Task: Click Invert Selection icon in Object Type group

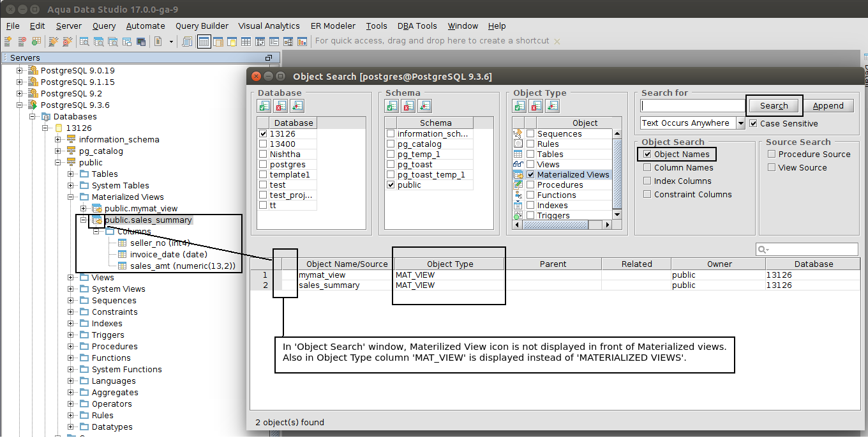Action: [x=552, y=106]
